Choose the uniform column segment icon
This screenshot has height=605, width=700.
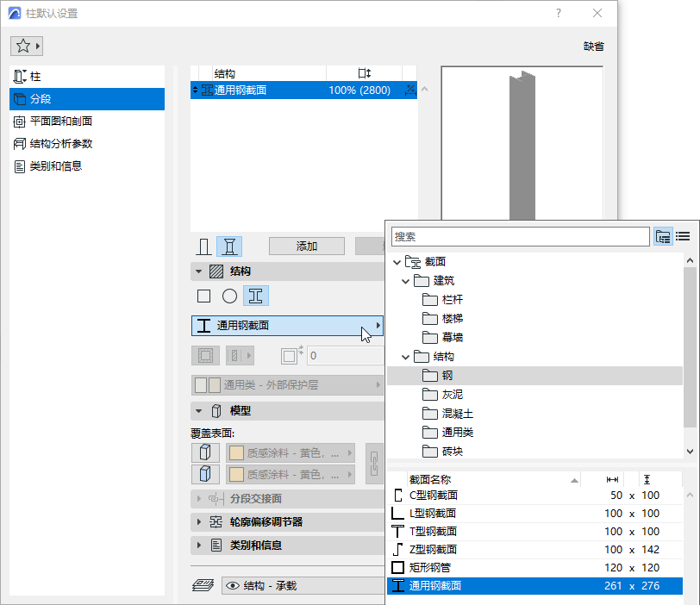point(204,246)
